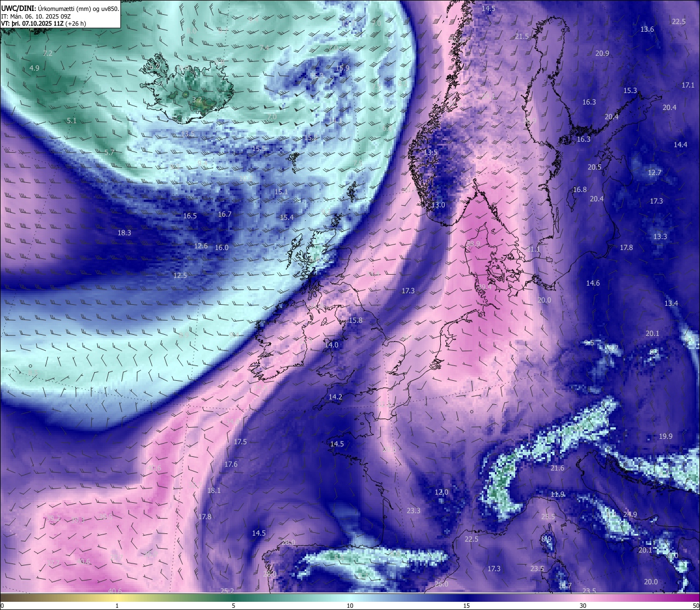The width and height of the screenshot is (700, 610).
Task: Click the 16.7 value label
Action: (225, 214)
